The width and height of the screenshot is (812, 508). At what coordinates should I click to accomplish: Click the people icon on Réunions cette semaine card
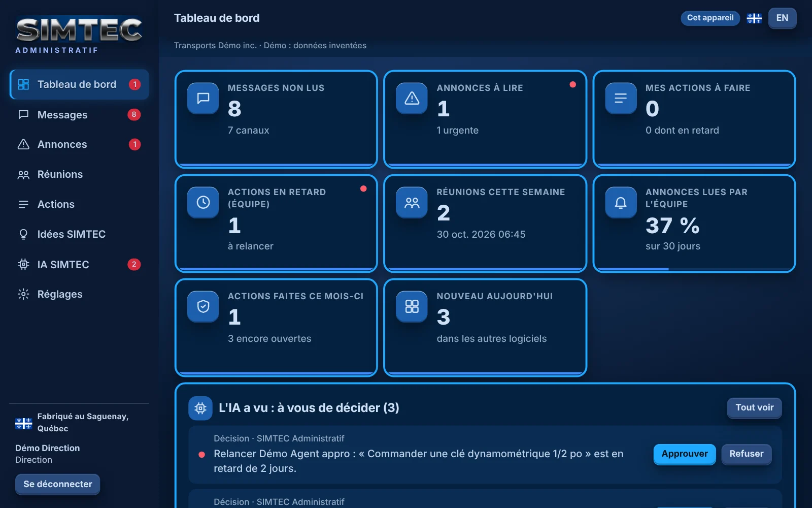[x=412, y=202]
